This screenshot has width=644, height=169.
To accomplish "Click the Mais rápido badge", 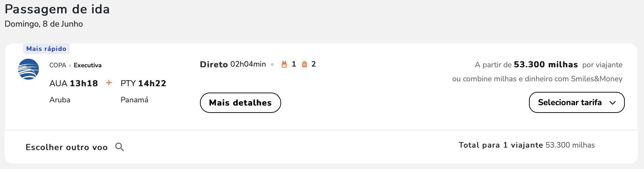I will [46, 49].
